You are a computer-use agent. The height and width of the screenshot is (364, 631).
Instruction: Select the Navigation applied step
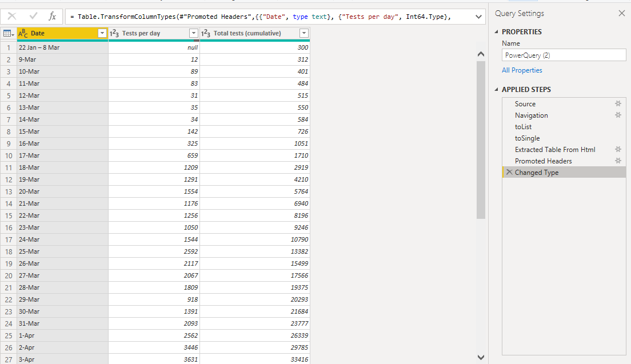point(532,115)
